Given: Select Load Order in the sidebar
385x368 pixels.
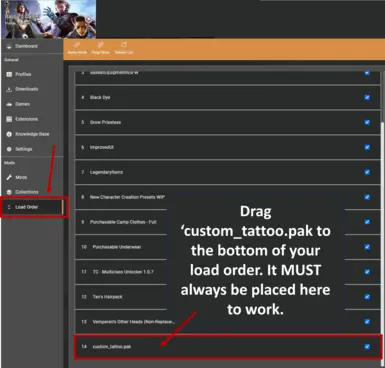Looking at the screenshot, I should coord(32,207).
